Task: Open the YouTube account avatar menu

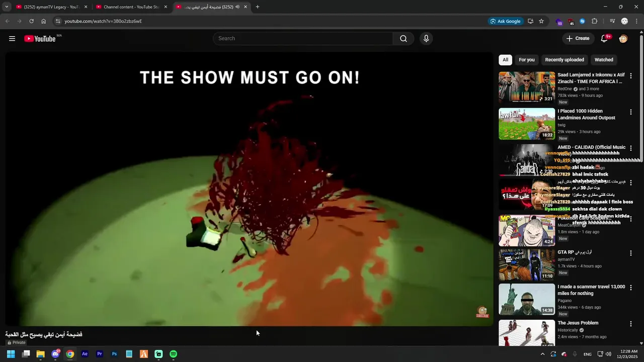Action: tap(623, 39)
